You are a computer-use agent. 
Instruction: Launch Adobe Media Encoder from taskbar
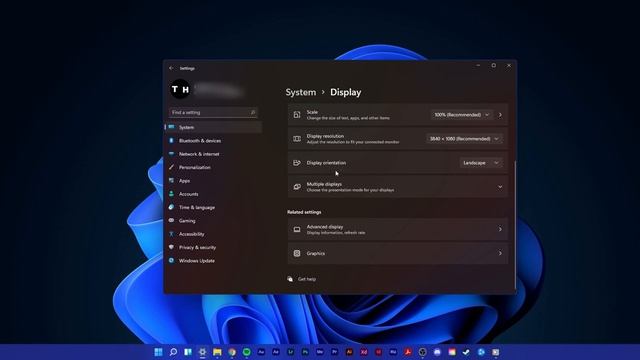coord(320,352)
